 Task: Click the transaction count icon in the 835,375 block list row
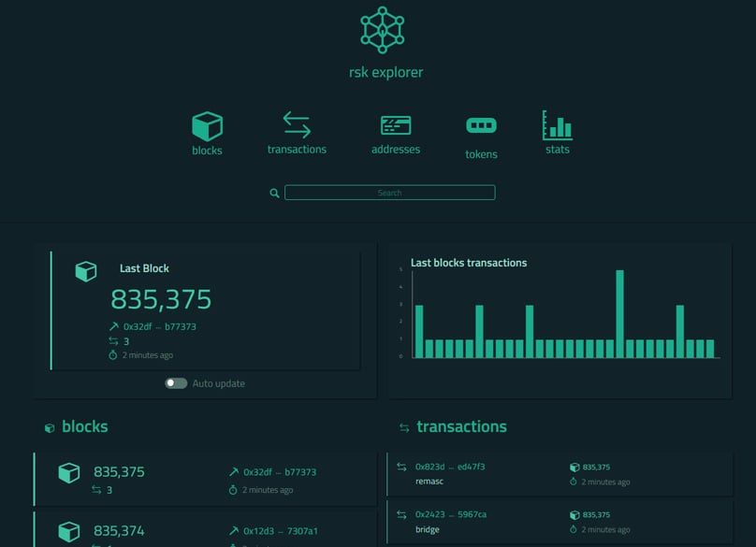coord(96,490)
